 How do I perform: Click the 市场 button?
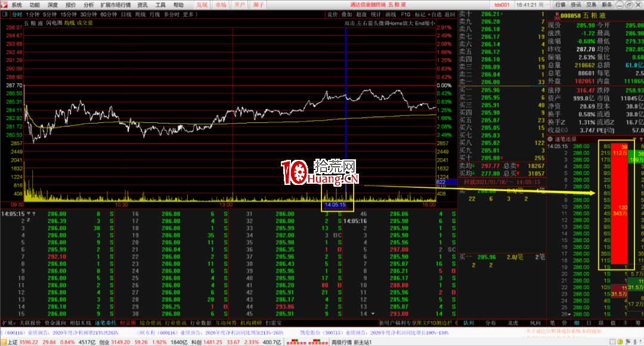click(221, 5)
